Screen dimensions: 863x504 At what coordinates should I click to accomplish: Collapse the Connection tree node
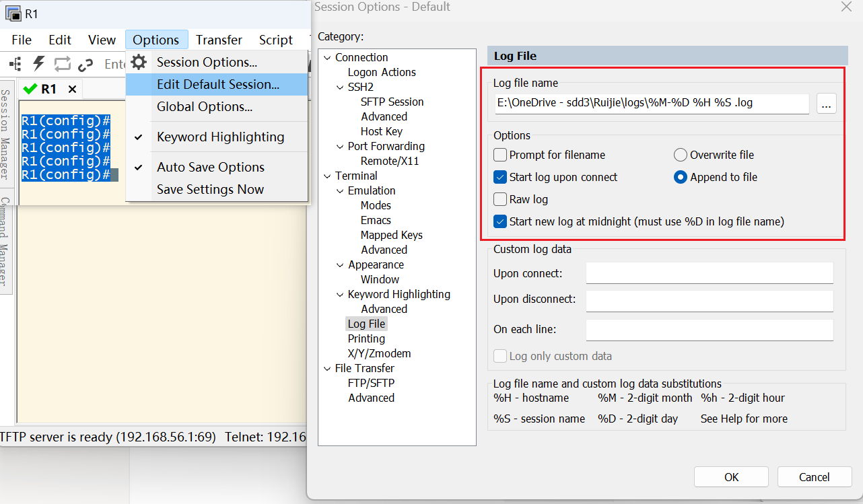[x=327, y=58]
